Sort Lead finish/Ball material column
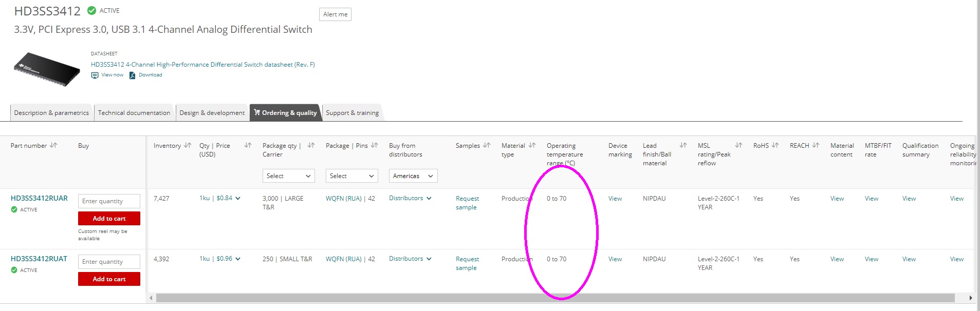Screen dimensions: 980x311 point(683,145)
